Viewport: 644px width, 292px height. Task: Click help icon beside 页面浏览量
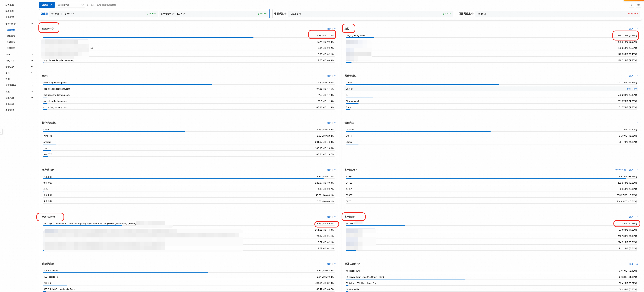pos(472,14)
